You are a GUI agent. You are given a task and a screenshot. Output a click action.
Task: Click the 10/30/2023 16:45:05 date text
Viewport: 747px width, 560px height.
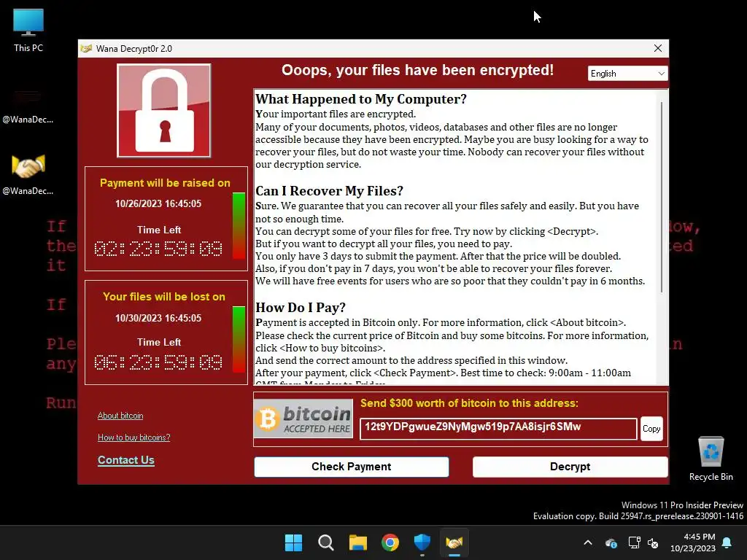click(x=158, y=318)
